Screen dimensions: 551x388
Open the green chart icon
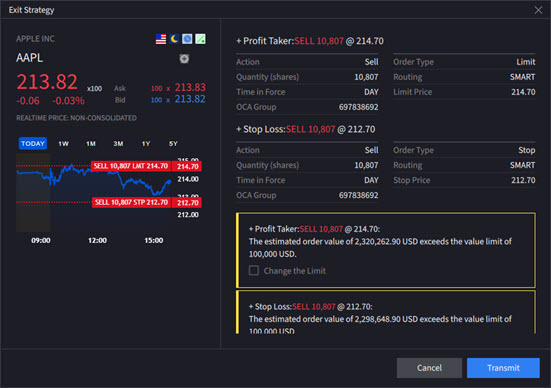(x=200, y=39)
